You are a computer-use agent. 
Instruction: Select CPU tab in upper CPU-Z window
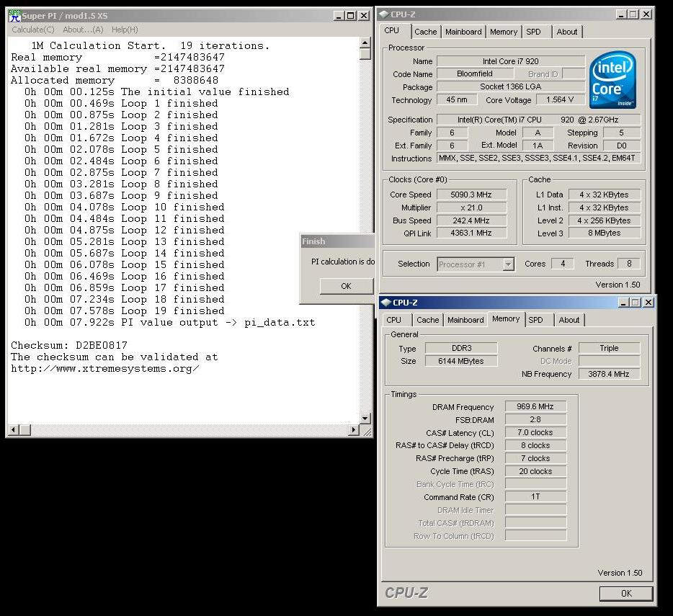(391, 30)
